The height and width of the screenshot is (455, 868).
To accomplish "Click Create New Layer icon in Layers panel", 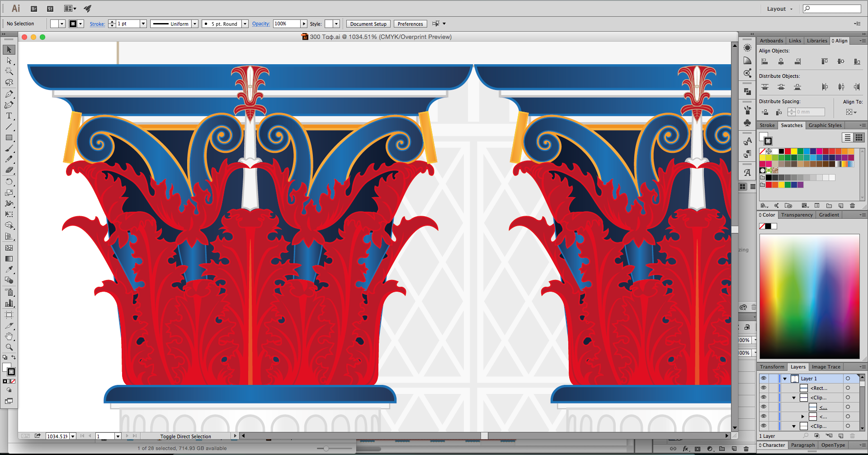I will (x=840, y=436).
